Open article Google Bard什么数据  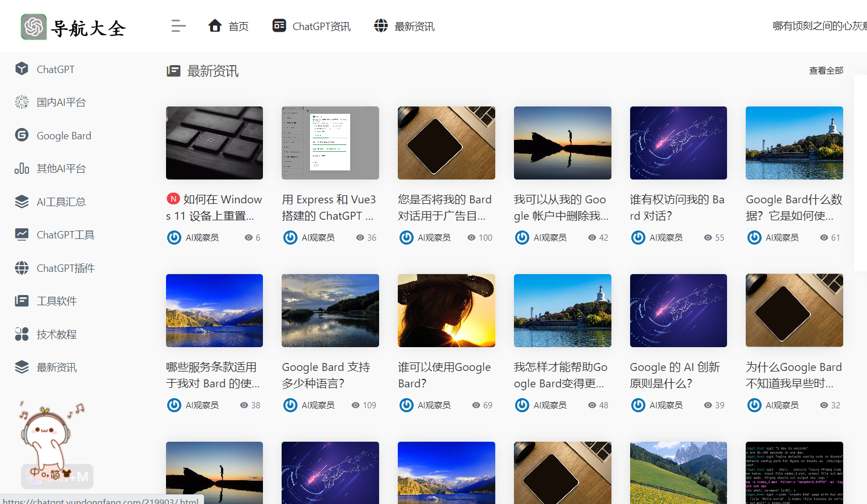(794, 207)
